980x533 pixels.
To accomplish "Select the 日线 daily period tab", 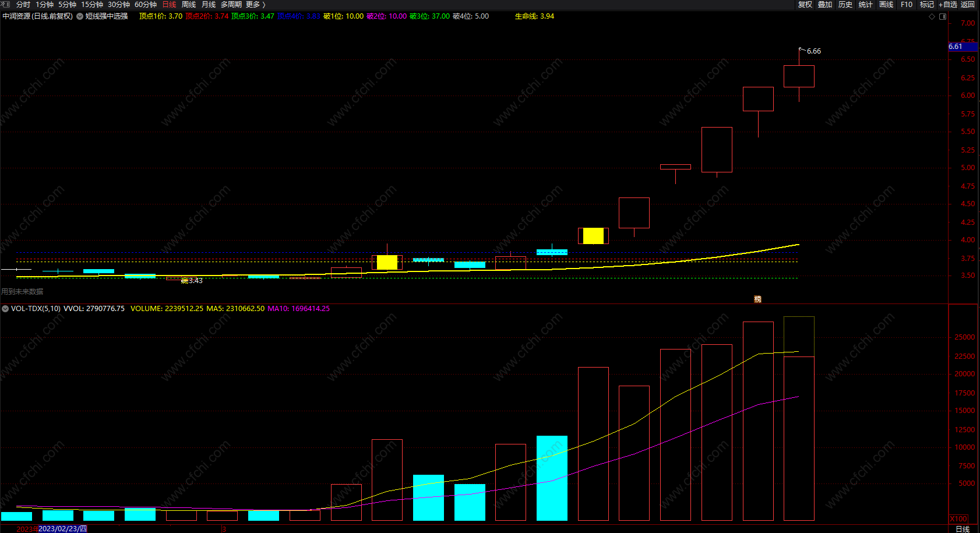I will coord(169,4).
